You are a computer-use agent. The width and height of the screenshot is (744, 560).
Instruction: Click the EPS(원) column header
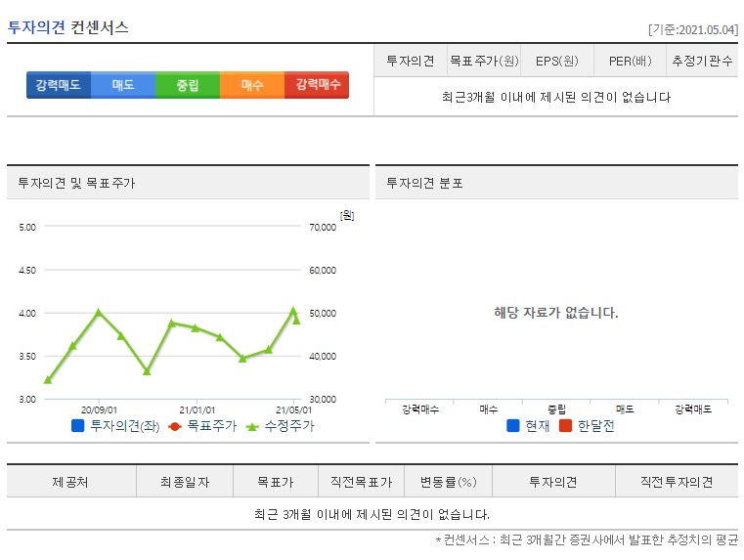click(x=557, y=61)
